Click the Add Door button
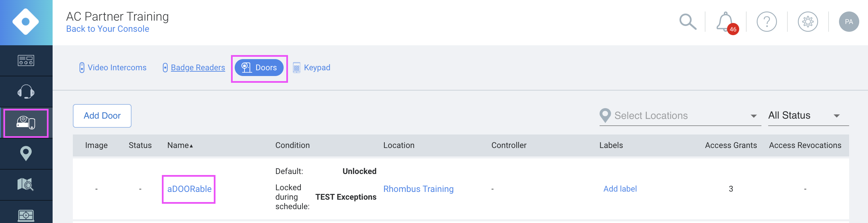 pos(102,116)
